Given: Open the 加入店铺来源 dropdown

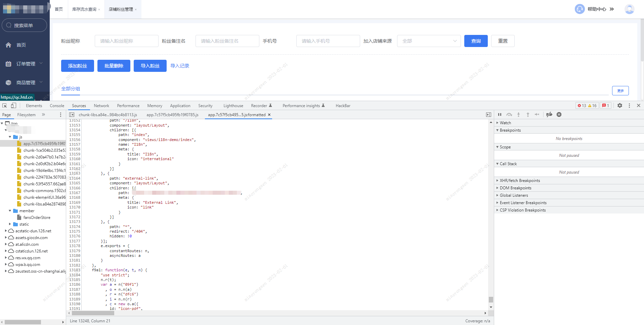Looking at the screenshot, I should pos(429,41).
